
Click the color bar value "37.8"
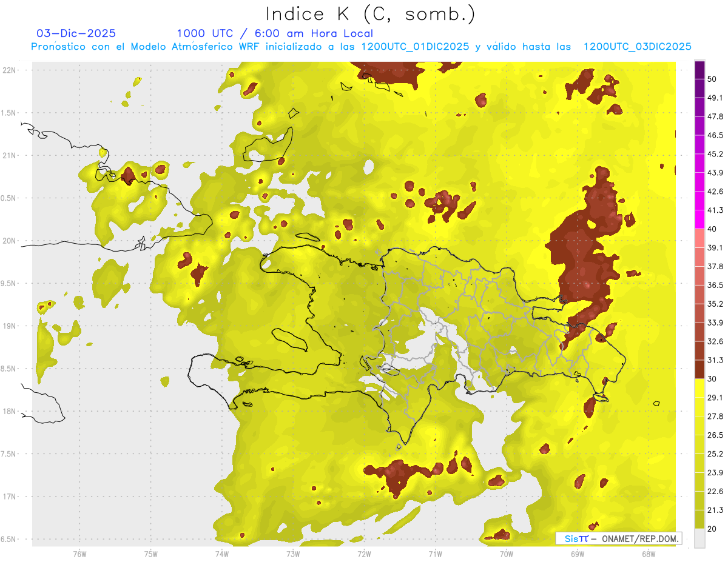[715, 267]
